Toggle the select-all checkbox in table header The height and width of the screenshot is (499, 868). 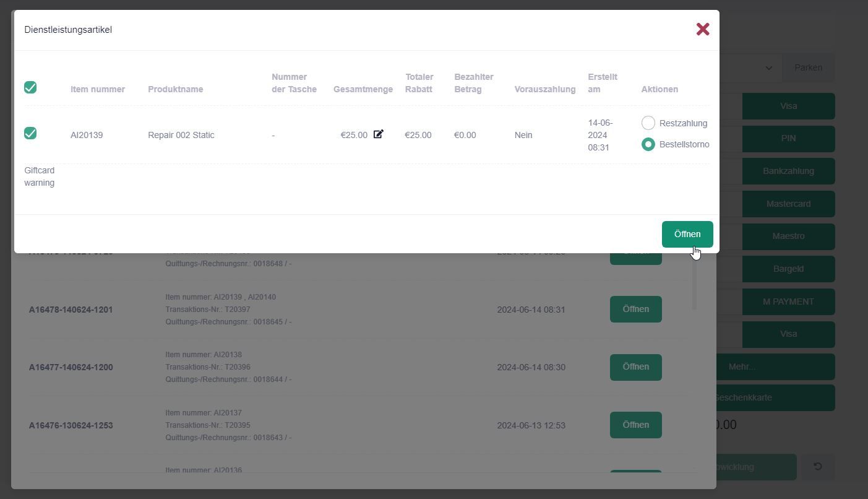[30, 87]
